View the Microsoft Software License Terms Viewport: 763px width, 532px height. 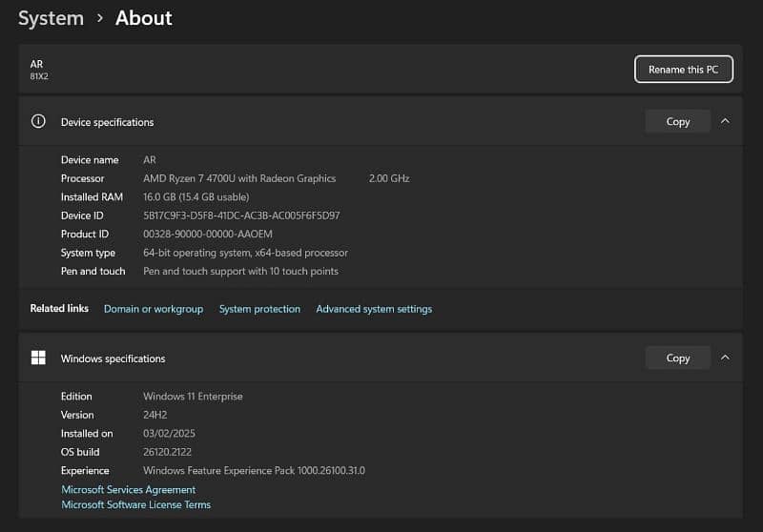[135, 504]
